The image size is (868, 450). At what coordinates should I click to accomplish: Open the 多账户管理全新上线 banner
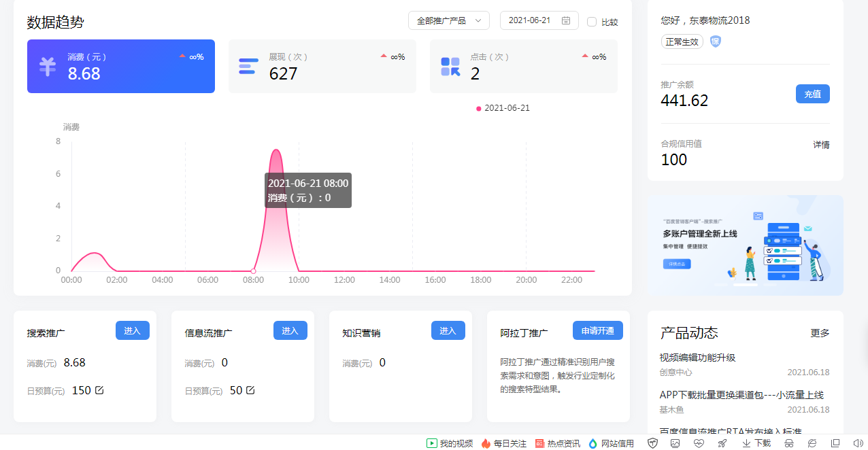(x=746, y=245)
